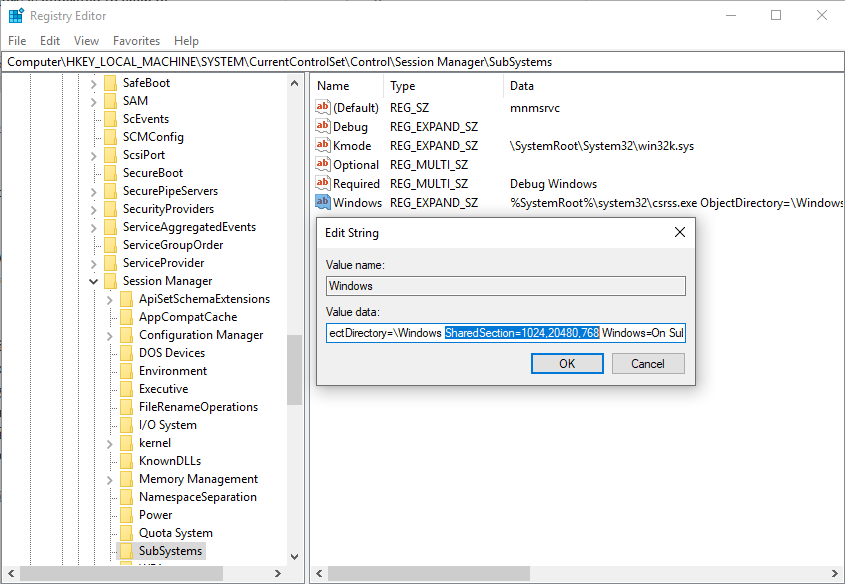Image resolution: width=845 pixels, height=584 pixels.
Task: Click the AppCompatCache folder icon
Action: click(126, 317)
